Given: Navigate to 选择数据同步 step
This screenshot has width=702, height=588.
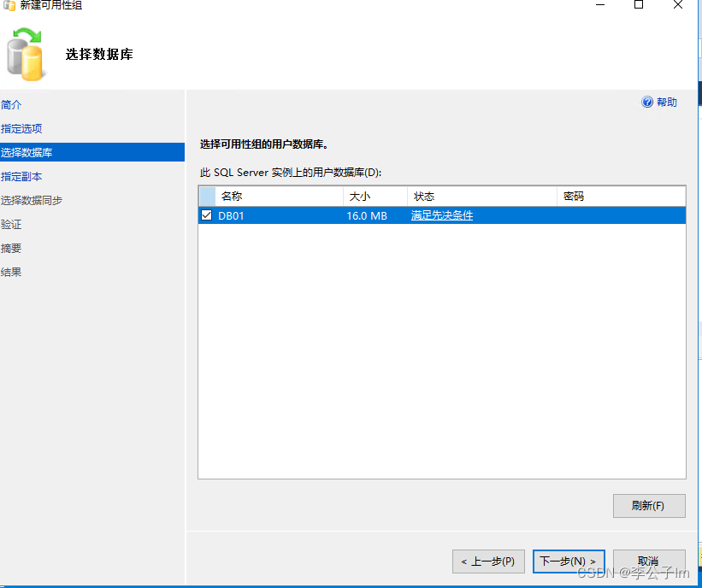Looking at the screenshot, I should (33, 199).
